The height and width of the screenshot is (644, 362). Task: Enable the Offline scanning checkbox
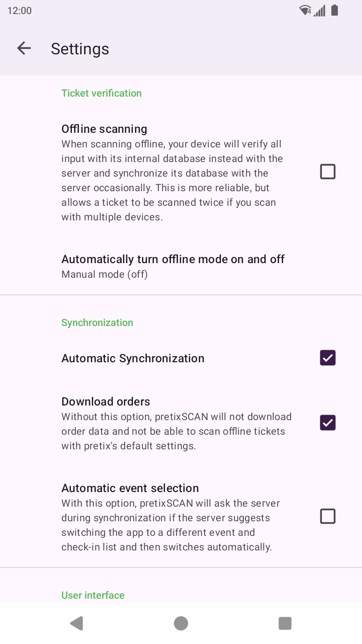328,172
